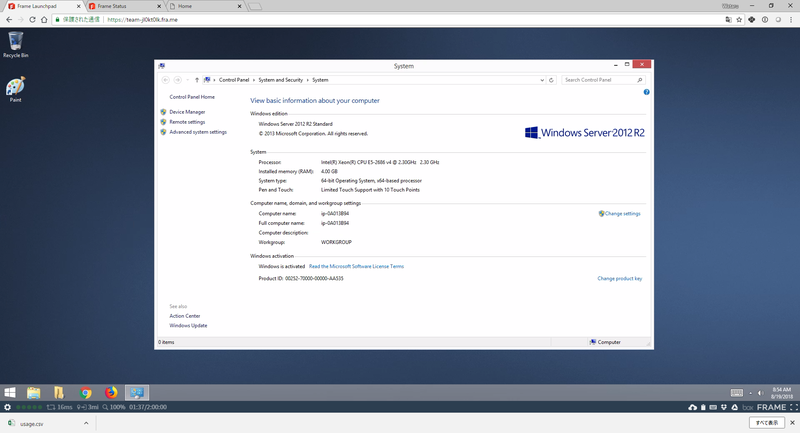Open File Explorer from the remote taskbar
Image resolution: width=800 pixels, height=433 pixels.
(34, 392)
